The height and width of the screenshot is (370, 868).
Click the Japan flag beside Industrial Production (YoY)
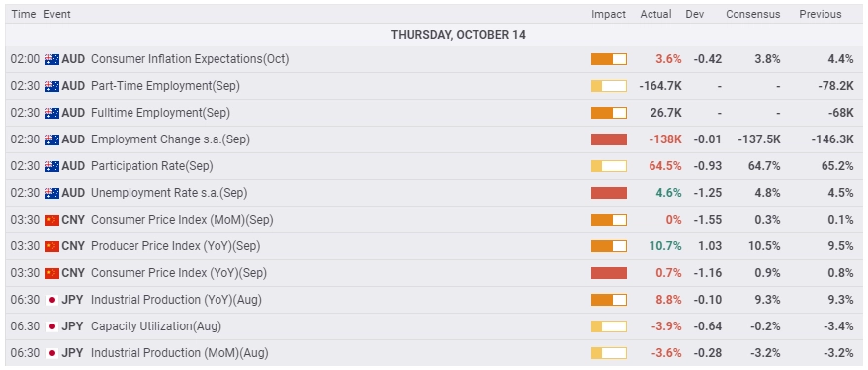pyautogui.click(x=52, y=300)
